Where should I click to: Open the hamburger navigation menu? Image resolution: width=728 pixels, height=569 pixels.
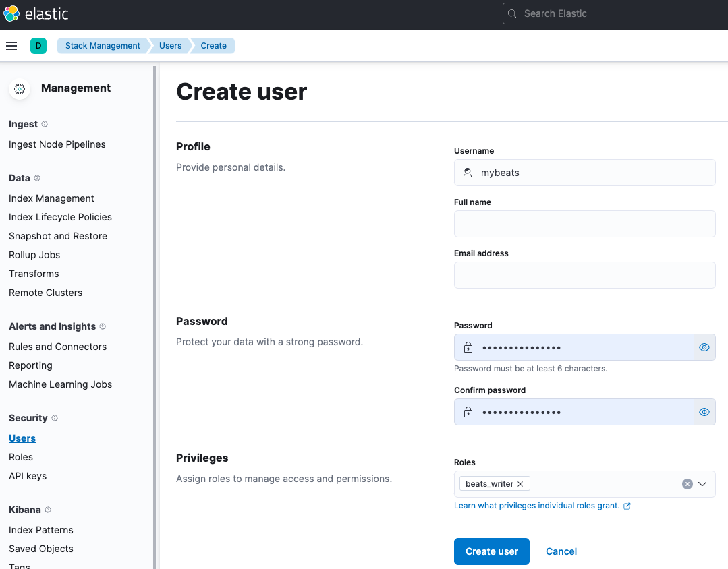11,46
